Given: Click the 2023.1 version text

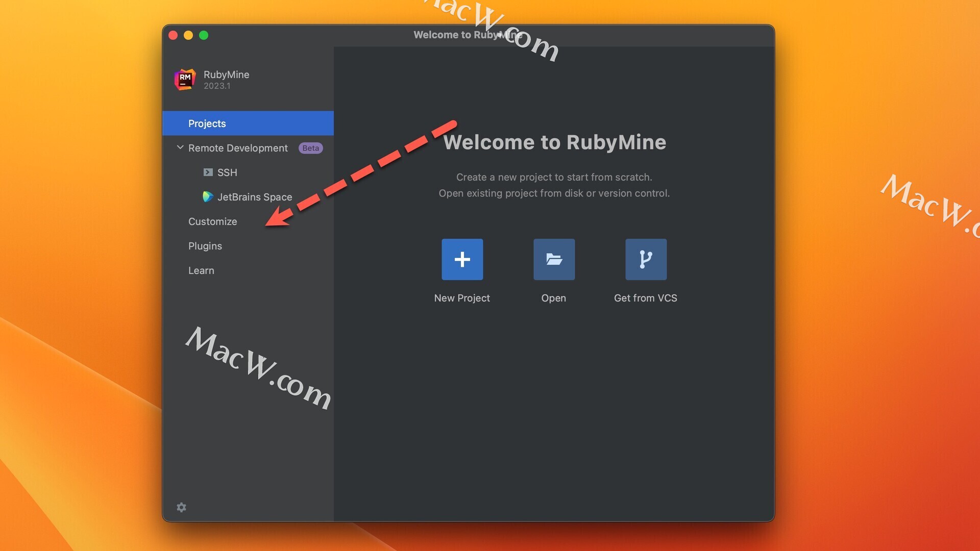Looking at the screenshot, I should 217,86.
